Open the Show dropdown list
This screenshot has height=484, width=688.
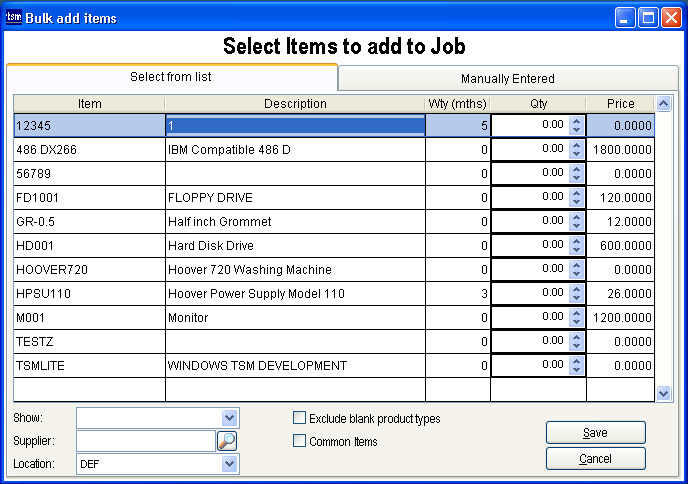230,418
